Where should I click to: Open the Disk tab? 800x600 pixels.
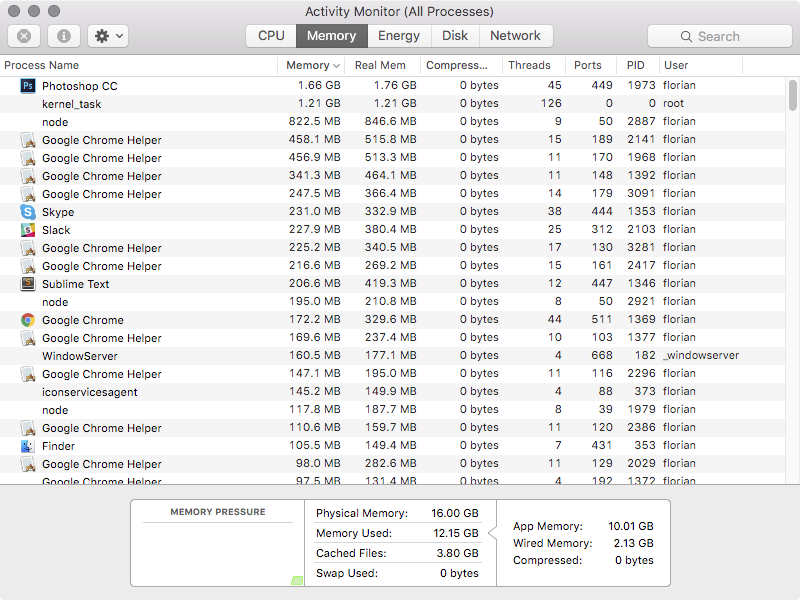click(x=455, y=36)
